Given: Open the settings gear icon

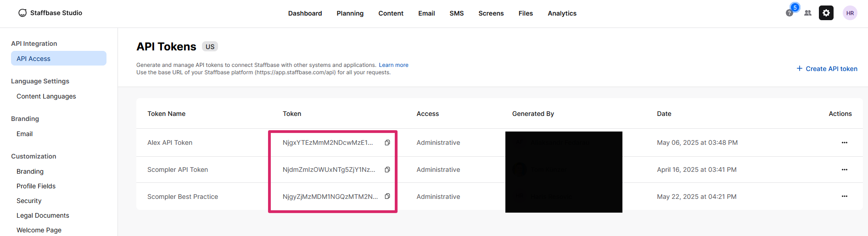Looking at the screenshot, I should 826,13.
